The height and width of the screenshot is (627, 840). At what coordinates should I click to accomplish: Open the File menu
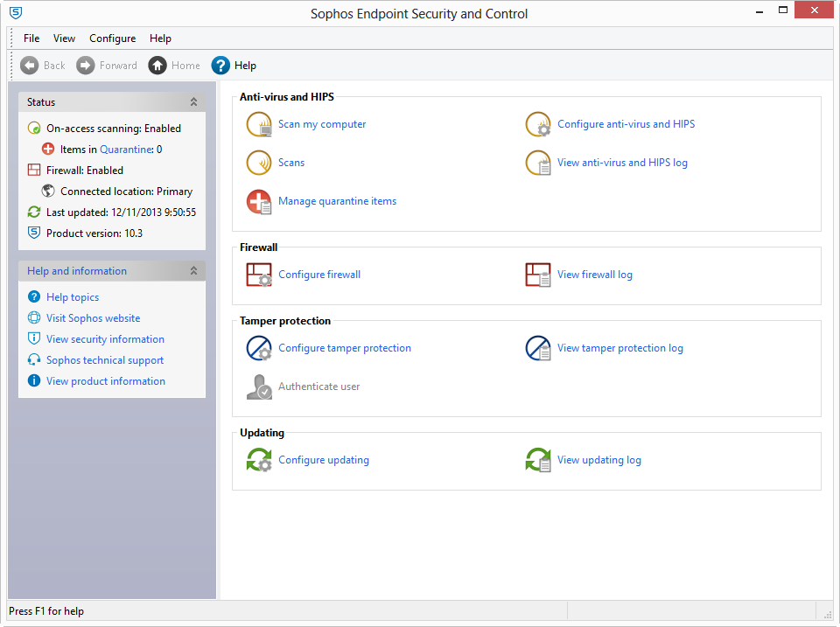pos(31,38)
